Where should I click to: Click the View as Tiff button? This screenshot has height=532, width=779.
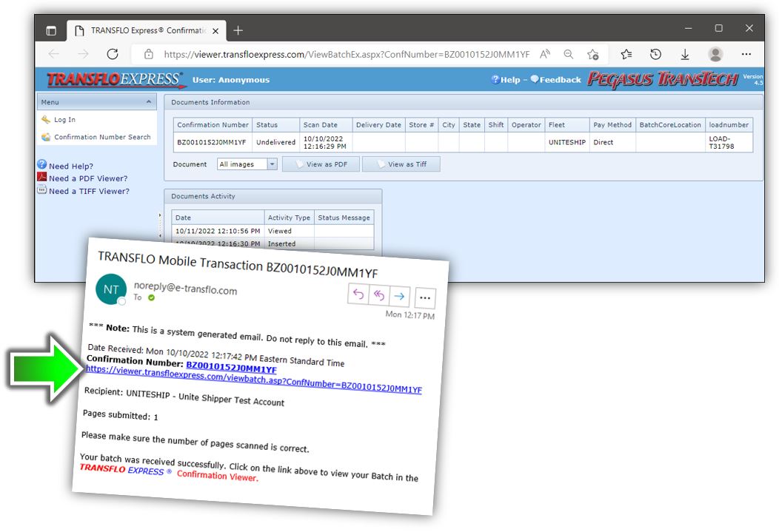(401, 164)
